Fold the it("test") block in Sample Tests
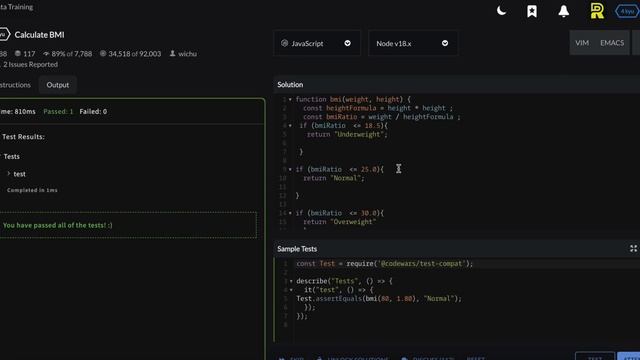640x360 pixels. [291, 290]
